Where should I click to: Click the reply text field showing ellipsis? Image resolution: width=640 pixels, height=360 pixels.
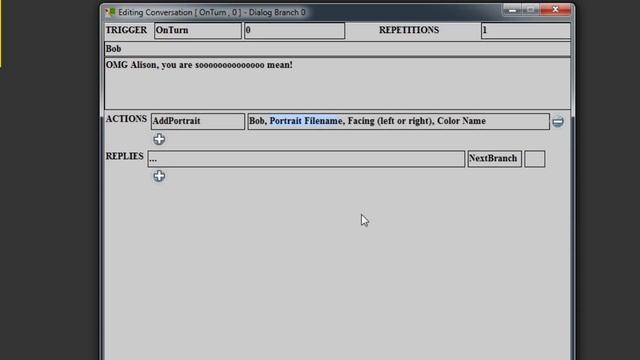coord(306,159)
